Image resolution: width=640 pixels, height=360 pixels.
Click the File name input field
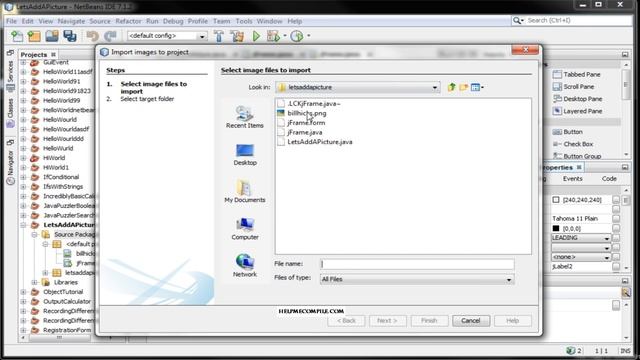coord(417,264)
